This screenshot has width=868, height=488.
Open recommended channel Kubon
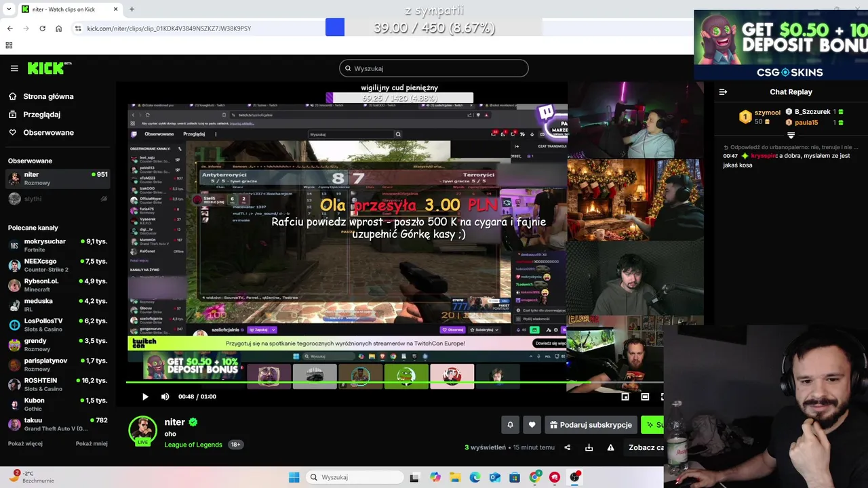pyautogui.click(x=58, y=404)
